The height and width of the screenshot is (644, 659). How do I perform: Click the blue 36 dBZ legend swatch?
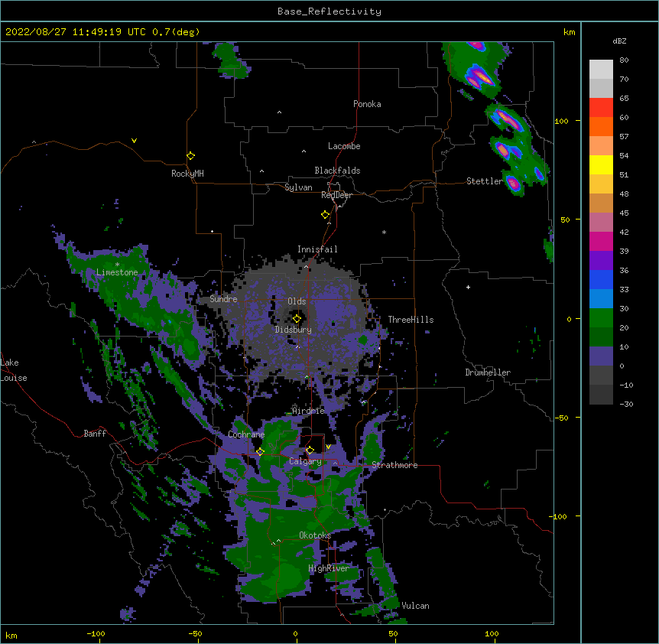(x=601, y=279)
